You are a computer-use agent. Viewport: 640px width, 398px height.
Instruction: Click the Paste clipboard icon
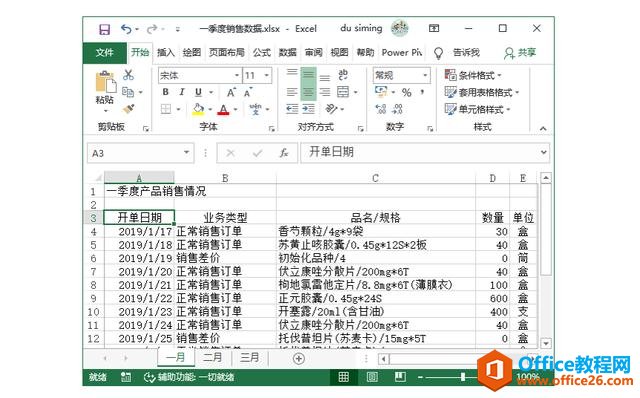click(x=105, y=82)
